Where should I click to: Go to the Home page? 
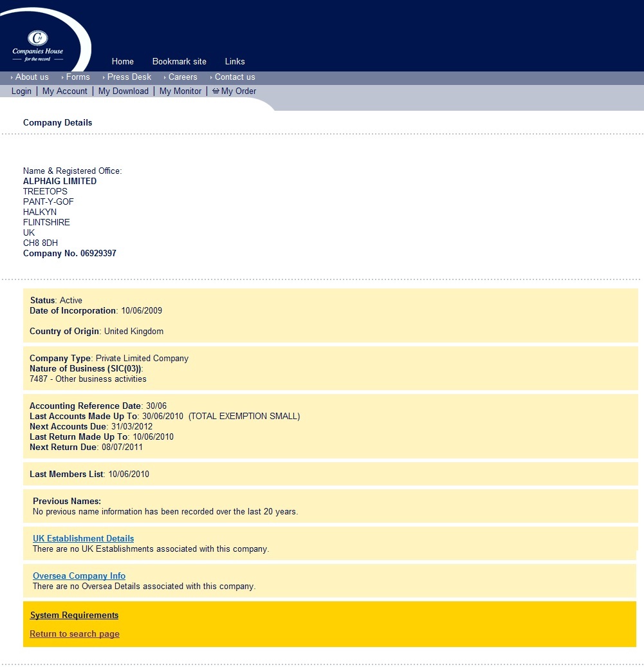[122, 62]
